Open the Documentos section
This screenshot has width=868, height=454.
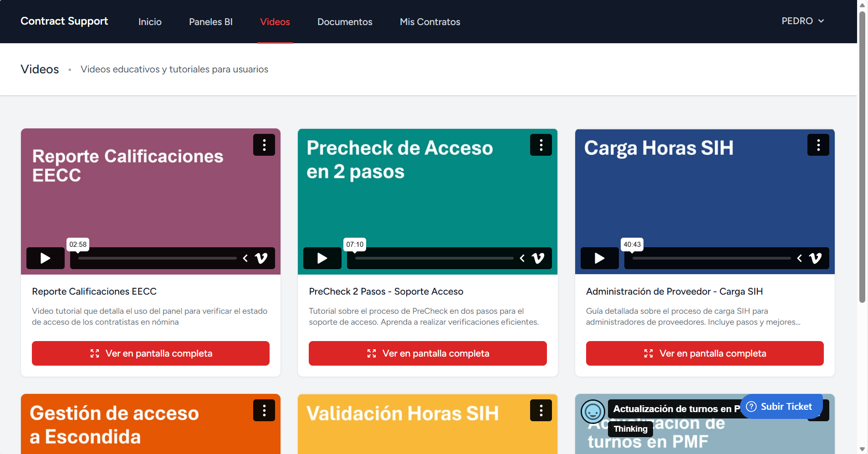(345, 22)
